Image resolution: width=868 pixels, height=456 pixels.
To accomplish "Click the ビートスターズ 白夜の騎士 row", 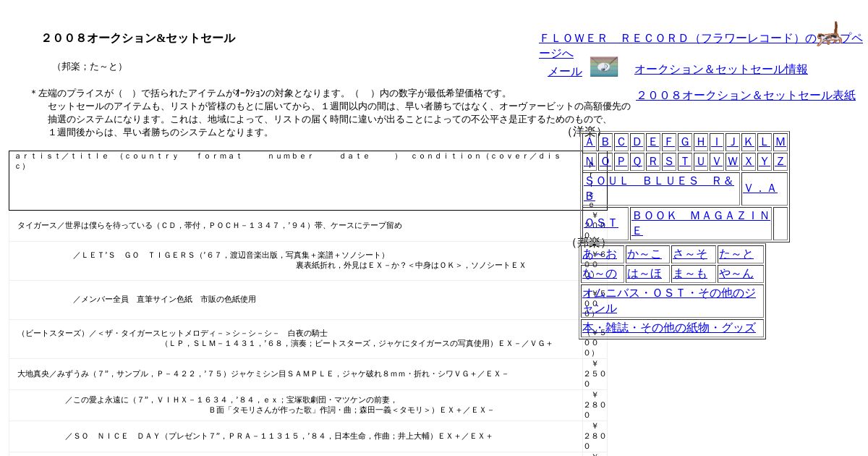I will click(295, 339).
